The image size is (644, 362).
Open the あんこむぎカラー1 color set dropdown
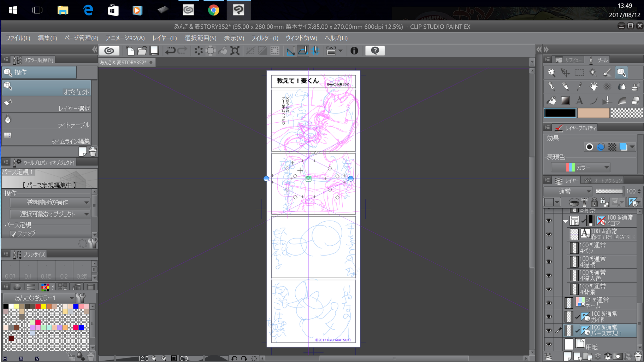pos(39,298)
